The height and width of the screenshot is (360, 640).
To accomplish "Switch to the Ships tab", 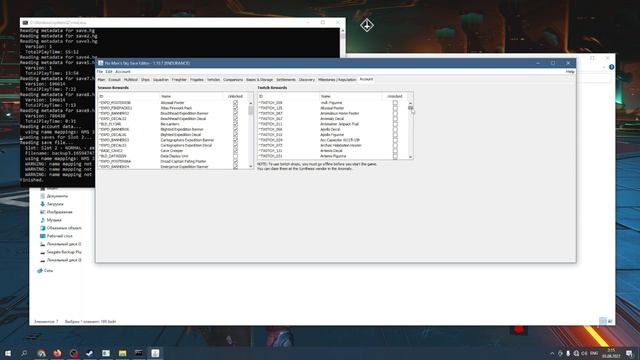I will 145,80.
